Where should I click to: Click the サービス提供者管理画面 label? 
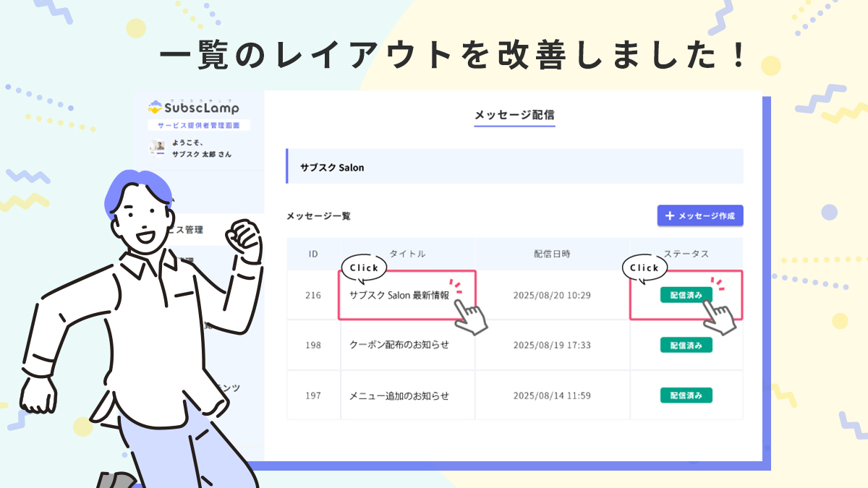[x=199, y=125]
